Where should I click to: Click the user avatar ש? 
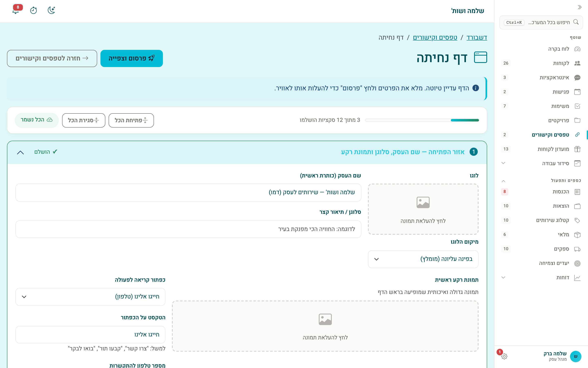click(x=575, y=356)
